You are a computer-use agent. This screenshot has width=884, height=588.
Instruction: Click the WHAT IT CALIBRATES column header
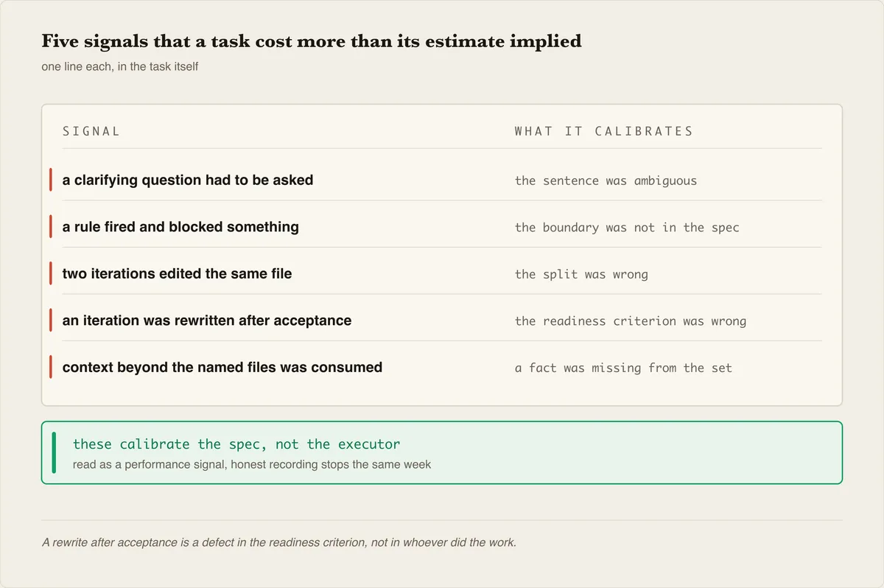[604, 131]
